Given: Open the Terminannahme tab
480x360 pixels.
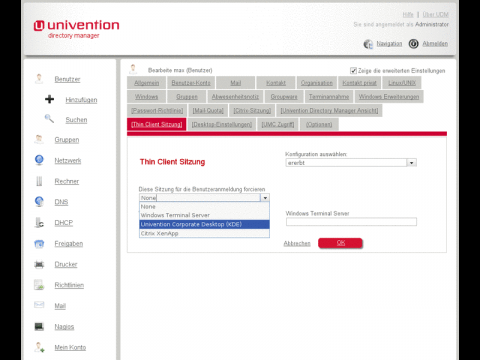Looking at the screenshot, I should tap(329, 97).
